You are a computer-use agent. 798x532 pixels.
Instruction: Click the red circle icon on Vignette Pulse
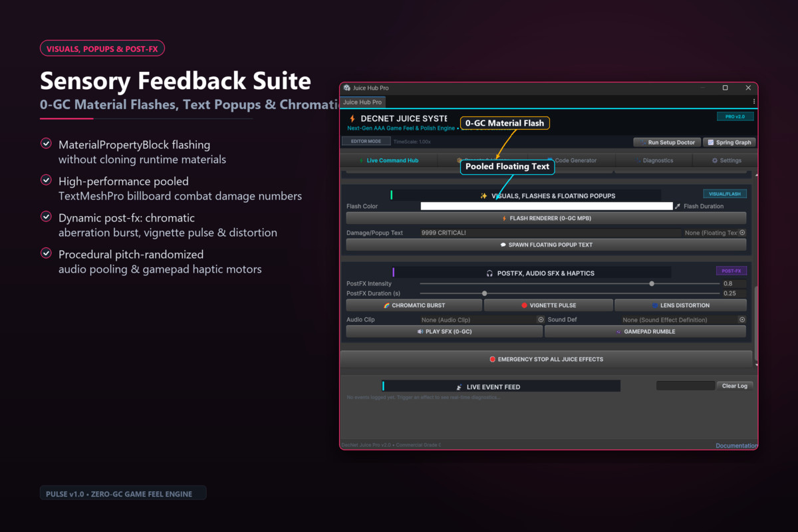[524, 305]
